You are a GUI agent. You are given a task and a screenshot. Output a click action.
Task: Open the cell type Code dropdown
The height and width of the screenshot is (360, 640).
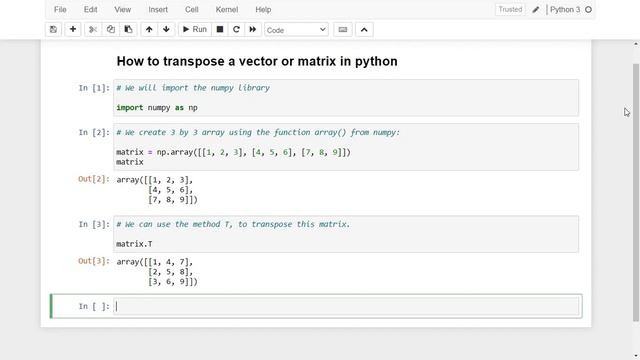(296, 30)
